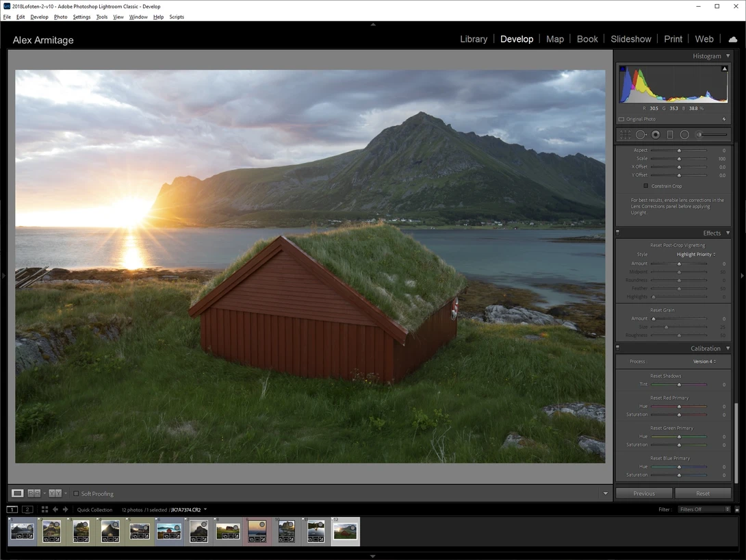The width and height of the screenshot is (746, 560).
Task: Check the Constrain Crop option
Action: 645,186
